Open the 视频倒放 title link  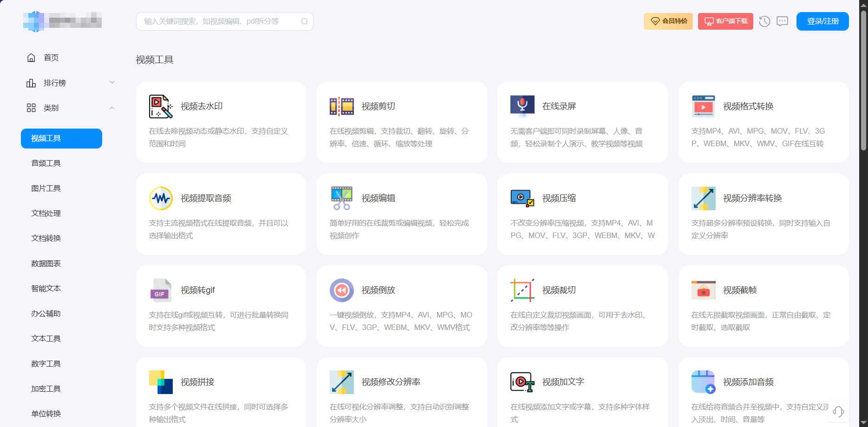pyautogui.click(x=379, y=290)
